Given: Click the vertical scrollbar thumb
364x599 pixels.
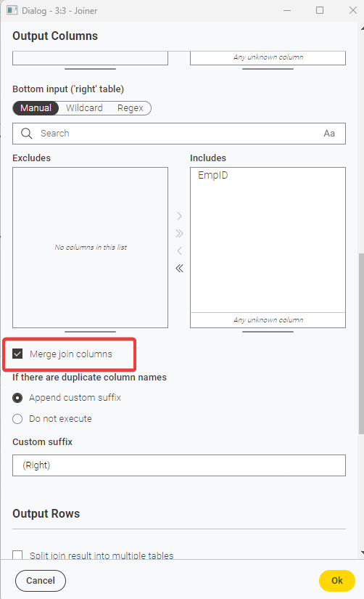Looking at the screenshot, I should click(x=361, y=343).
